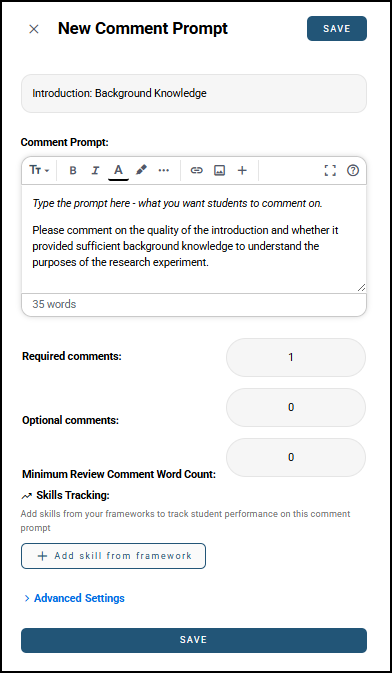Click the Optional comments label

(x=70, y=420)
